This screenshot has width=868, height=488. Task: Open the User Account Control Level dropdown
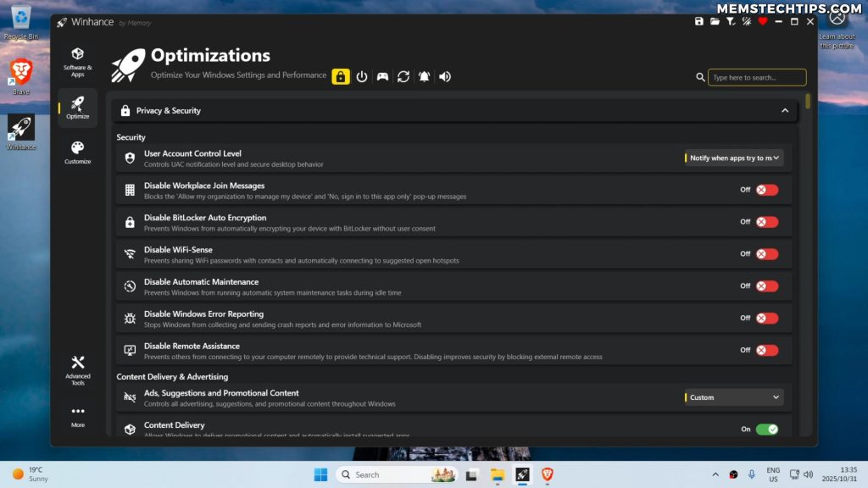[x=733, y=158]
